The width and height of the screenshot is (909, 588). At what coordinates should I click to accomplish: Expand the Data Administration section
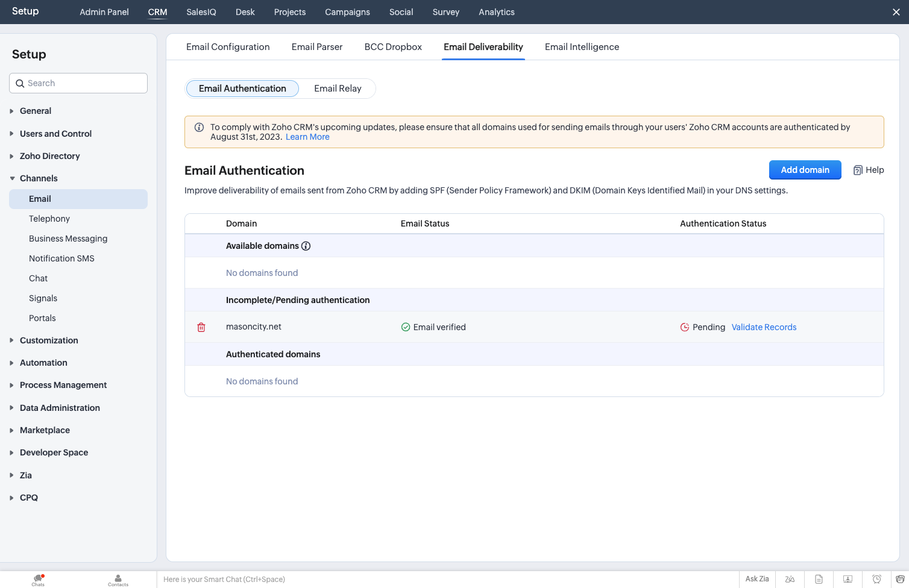pyautogui.click(x=60, y=408)
